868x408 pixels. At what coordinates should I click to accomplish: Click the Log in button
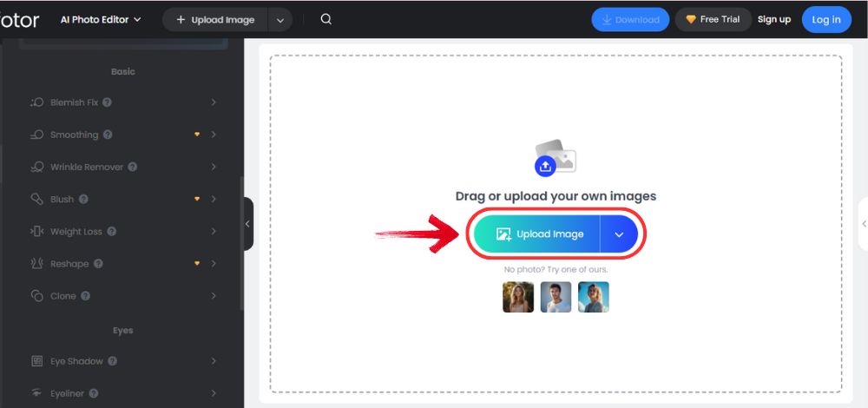[x=825, y=19]
